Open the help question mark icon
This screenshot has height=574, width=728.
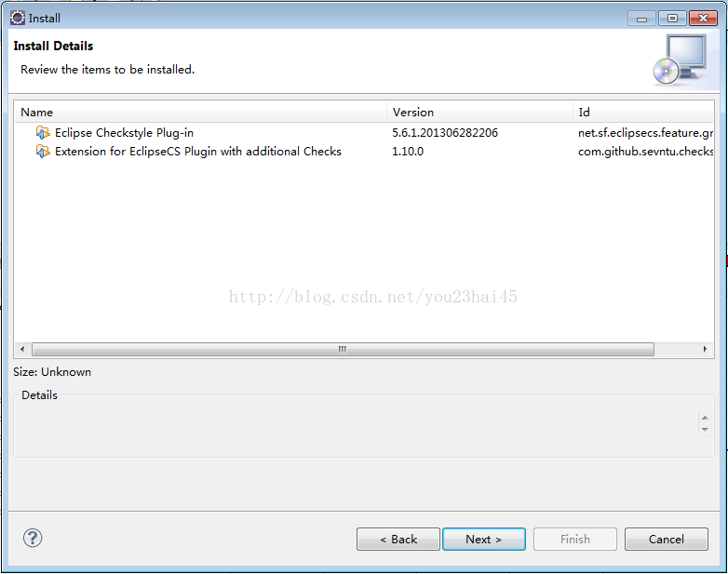(33, 539)
